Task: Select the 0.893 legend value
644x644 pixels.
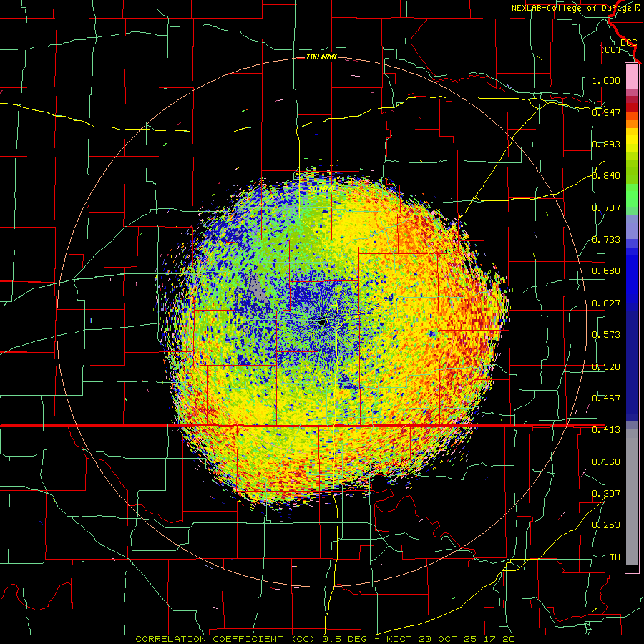Action: [606, 144]
